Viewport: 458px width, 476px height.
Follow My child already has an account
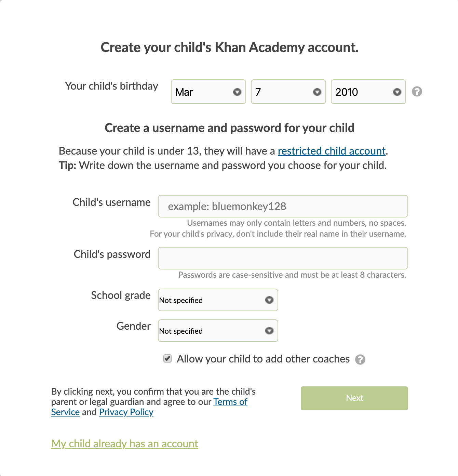pos(125,444)
